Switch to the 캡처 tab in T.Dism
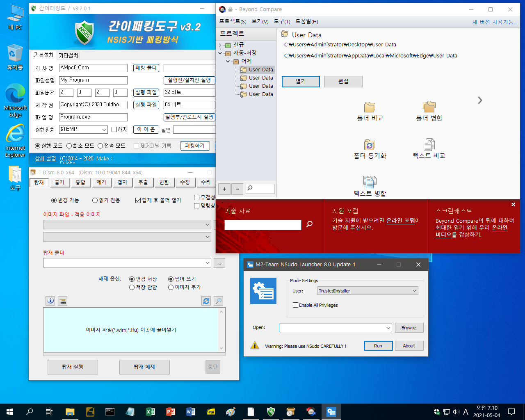 [122, 182]
